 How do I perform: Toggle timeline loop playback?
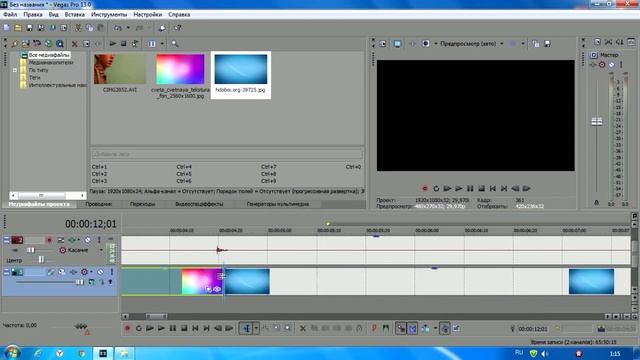(139, 328)
